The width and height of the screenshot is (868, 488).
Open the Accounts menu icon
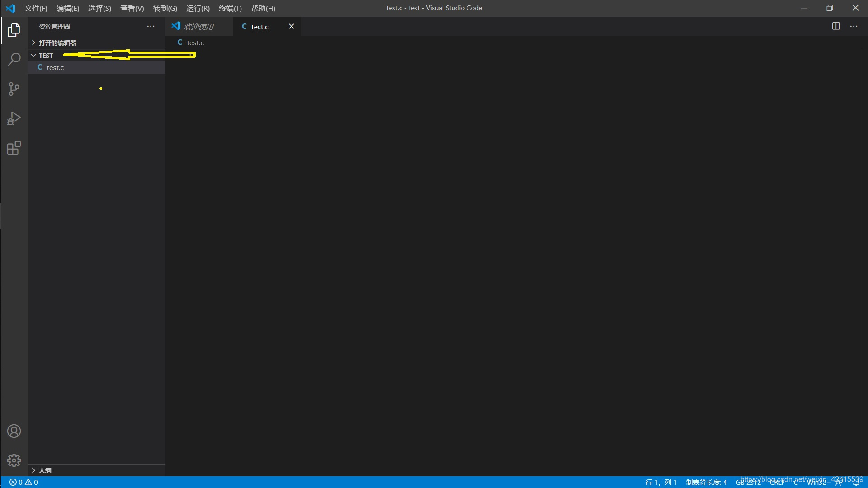pos(14,431)
